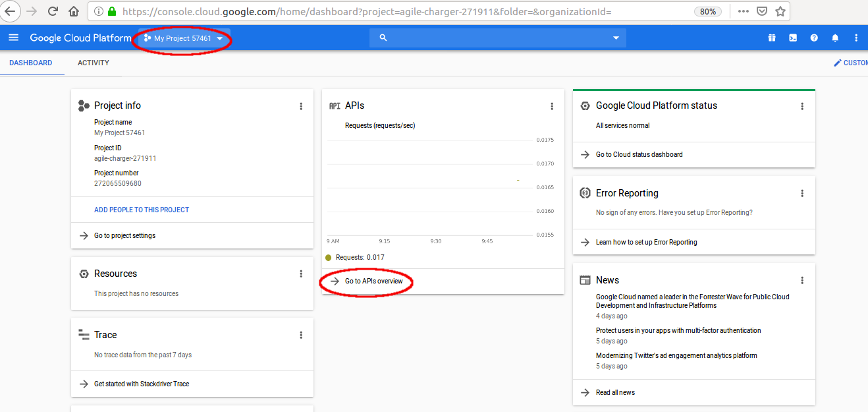The height and width of the screenshot is (412, 868).
Task: Click the browser address bar URL
Action: coord(367,12)
